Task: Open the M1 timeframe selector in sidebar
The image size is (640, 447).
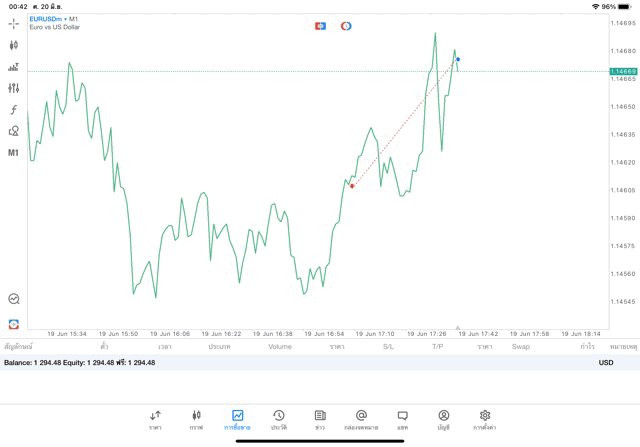Action: (x=14, y=153)
